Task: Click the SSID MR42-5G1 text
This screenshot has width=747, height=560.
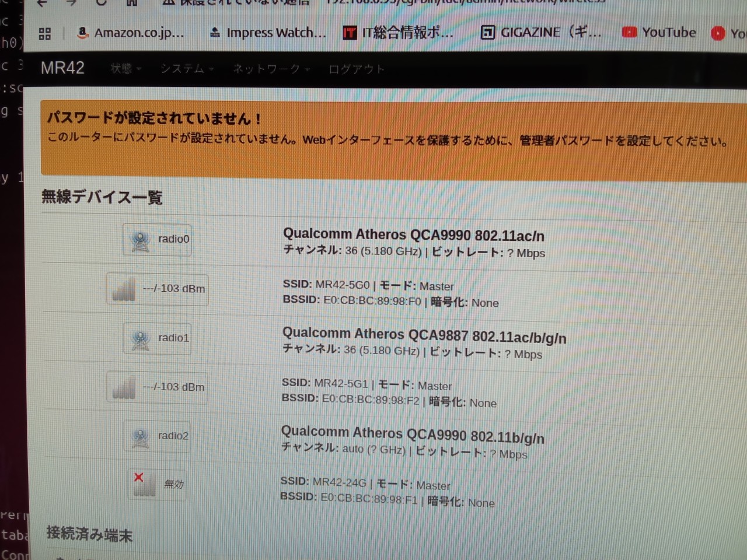Action: [x=324, y=383]
